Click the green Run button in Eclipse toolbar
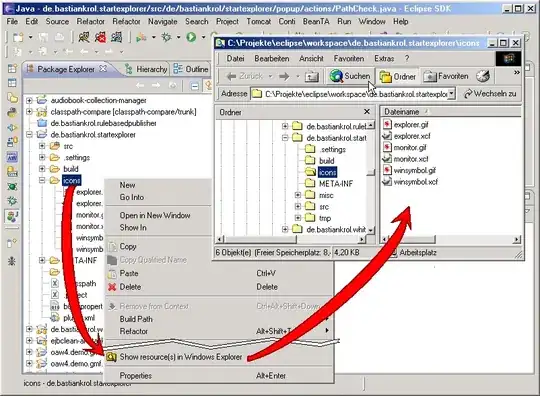Image resolution: width=540 pixels, height=396 pixels. pyautogui.click(x=191, y=37)
